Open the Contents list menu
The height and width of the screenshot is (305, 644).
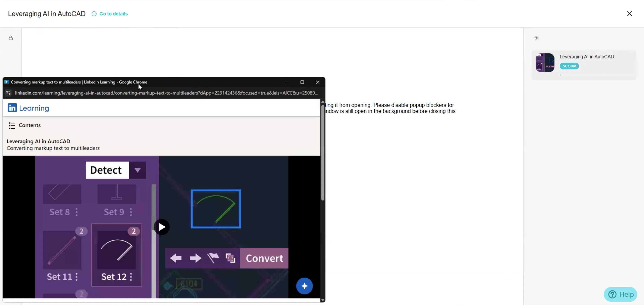point(24,125)
